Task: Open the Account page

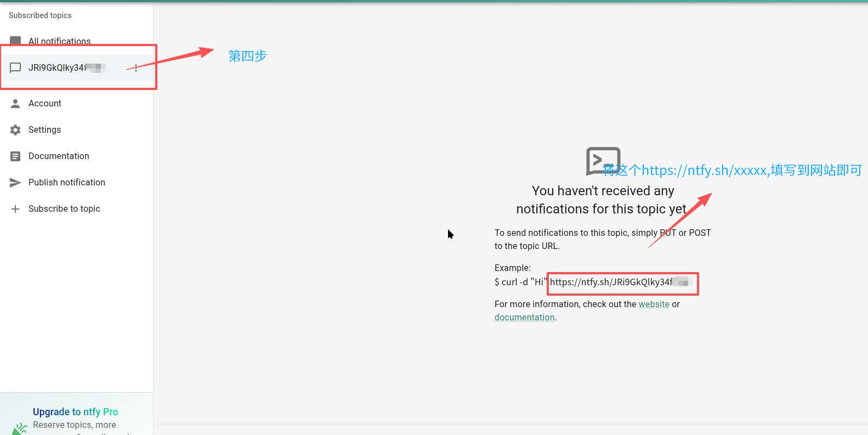Action: click(77, 103)
